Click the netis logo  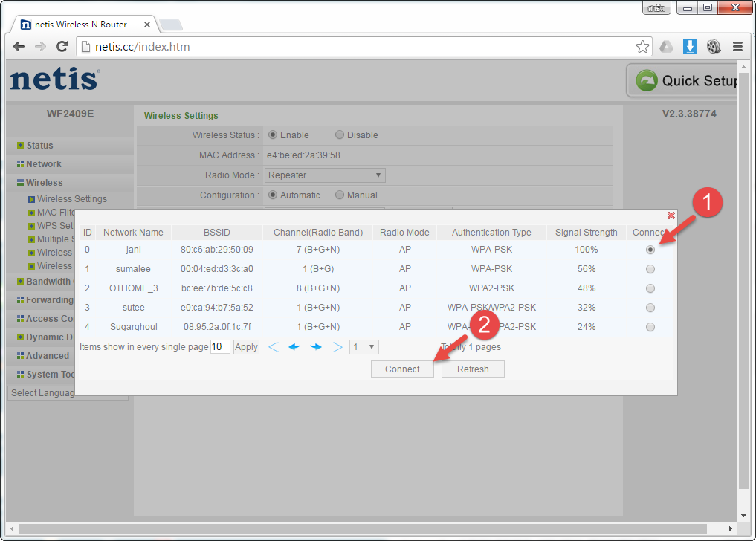pyautogui.click(x=55, y=79)
